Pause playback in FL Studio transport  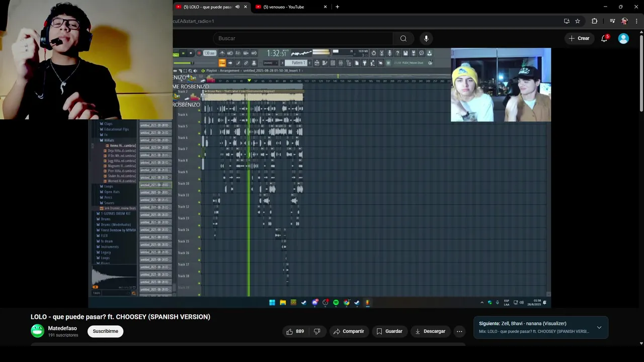pos(183,53)
